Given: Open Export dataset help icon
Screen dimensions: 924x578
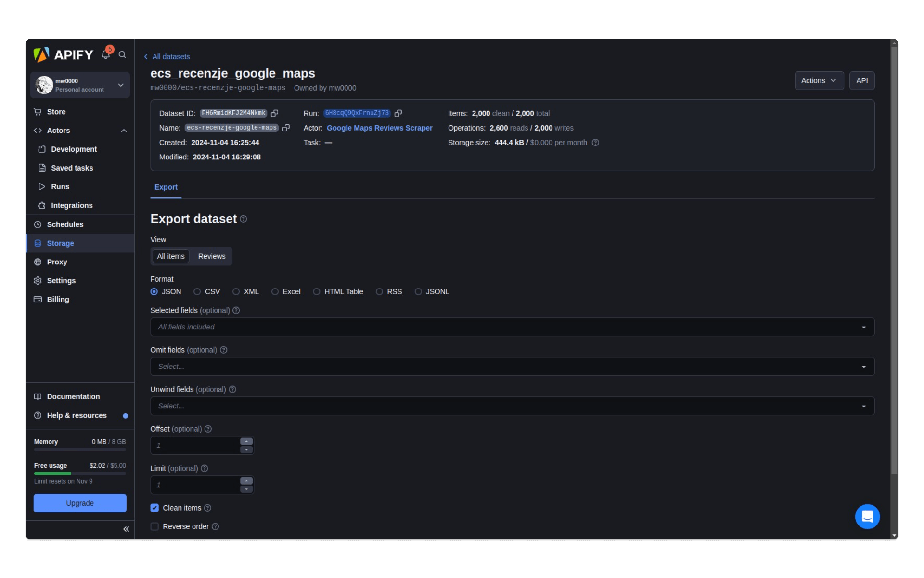Looking at the screenshot, I should click(x=244, y=219).
